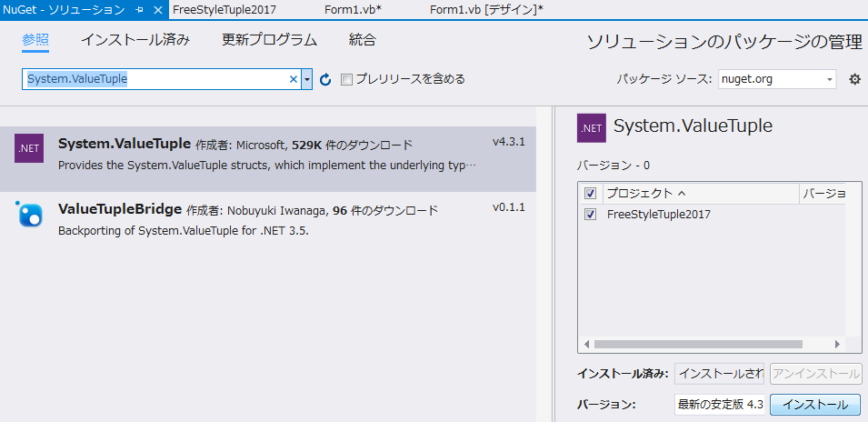Open NuGet settings gear icon
Screen dimensions: 868x422
(854, 80)
